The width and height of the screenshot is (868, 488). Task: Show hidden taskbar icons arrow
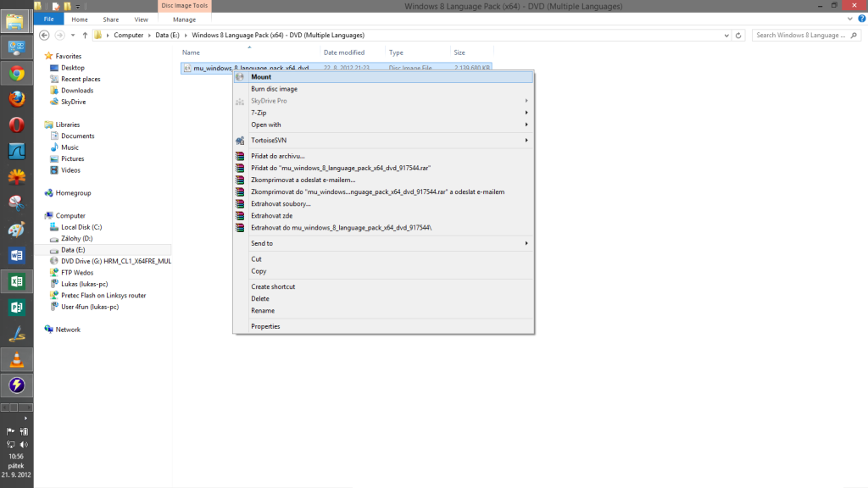26,419
